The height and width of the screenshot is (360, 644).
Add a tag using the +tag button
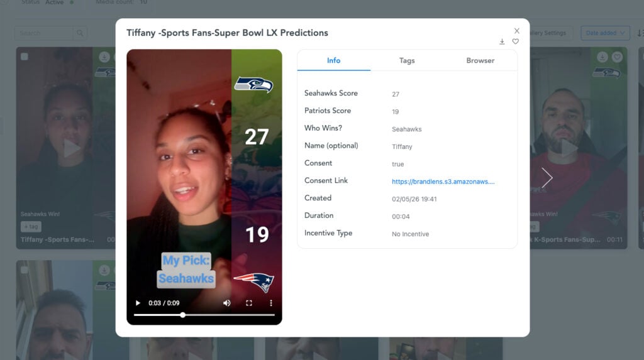pos(31,226)
